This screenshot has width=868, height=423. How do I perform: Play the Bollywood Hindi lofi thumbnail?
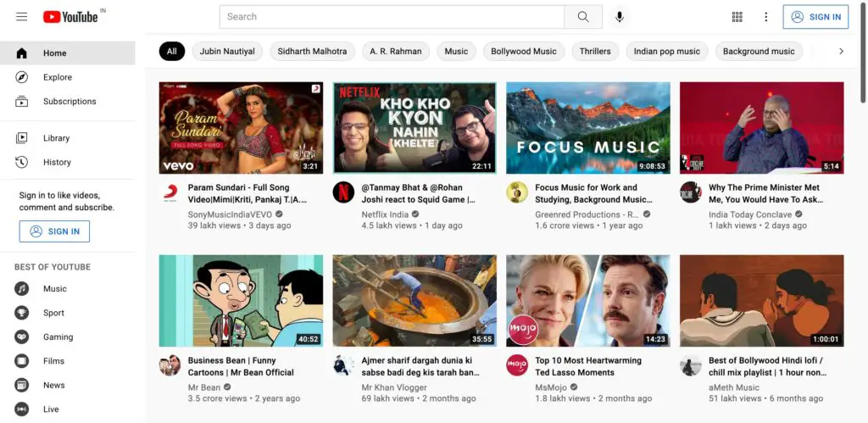(x=762, y=301)
